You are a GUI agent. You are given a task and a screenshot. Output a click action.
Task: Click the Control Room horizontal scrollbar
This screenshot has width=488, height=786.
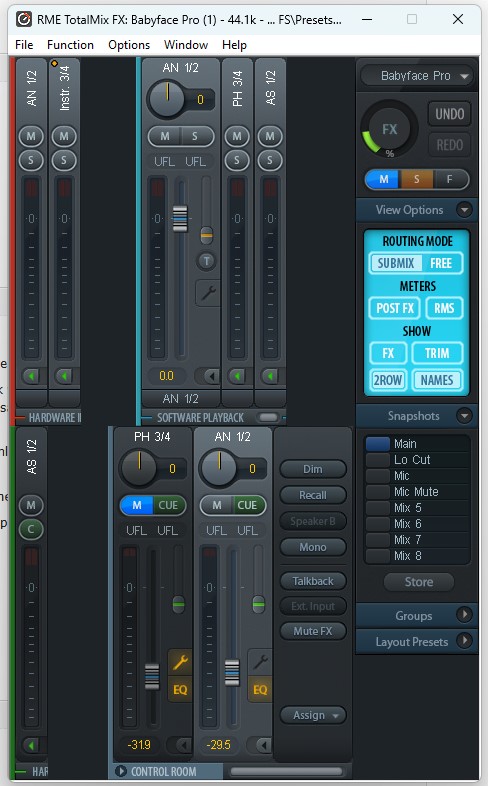tap(286, 771)
